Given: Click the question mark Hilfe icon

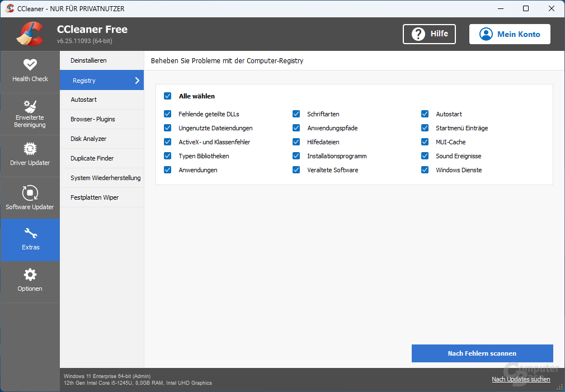Looking at the screenshot, I should coord(418,34).
